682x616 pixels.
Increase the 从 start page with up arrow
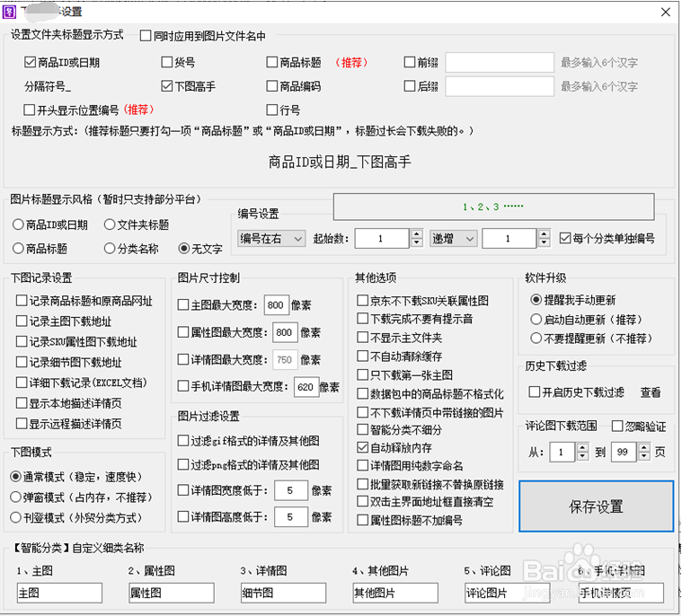582,448
